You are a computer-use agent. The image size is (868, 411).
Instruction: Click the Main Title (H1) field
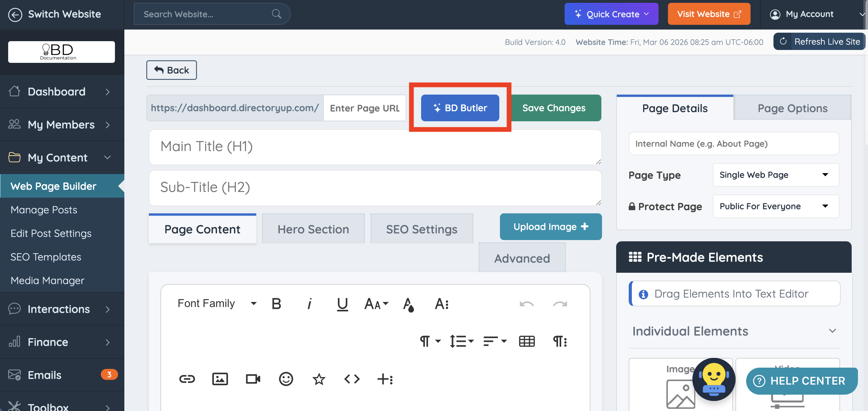375,147
